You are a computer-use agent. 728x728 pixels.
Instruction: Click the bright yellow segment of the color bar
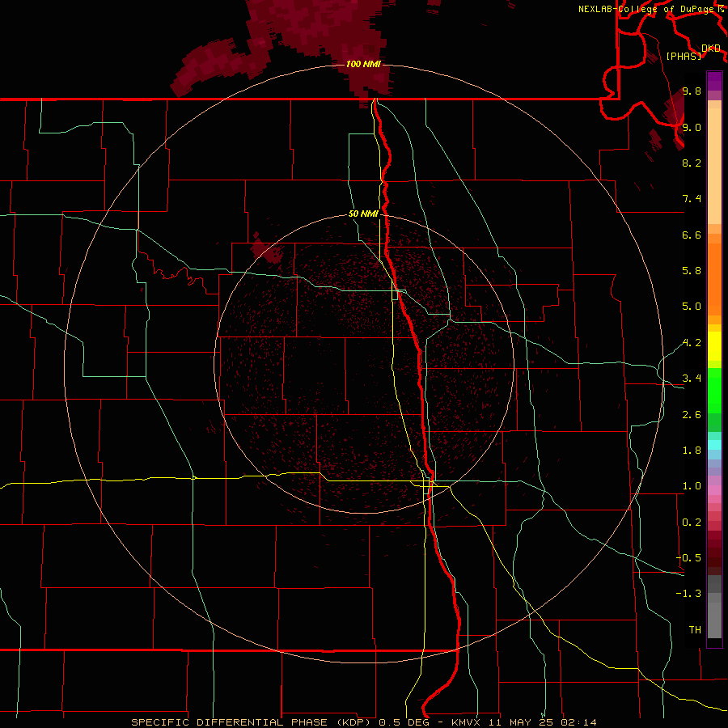[x=714, y=346]
